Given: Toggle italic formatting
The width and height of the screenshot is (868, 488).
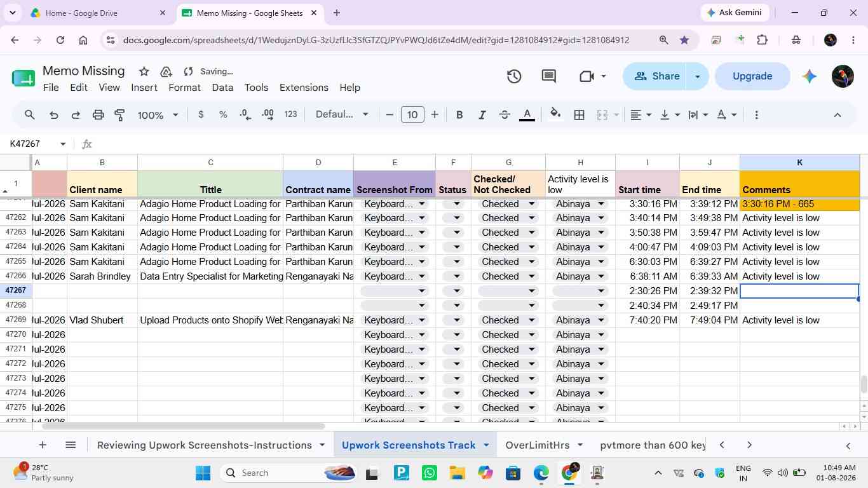Looking at the screenshot, I should pyautogui.click(x=482, y=115).
